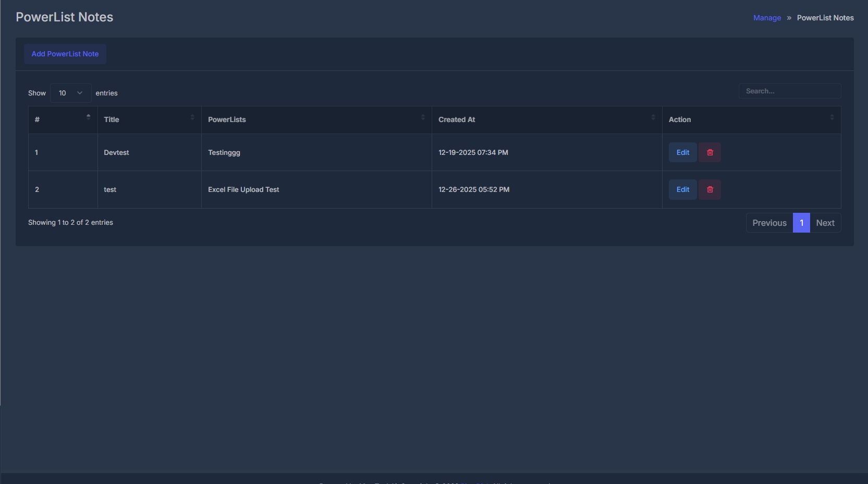Sort by the Created At column arrows
The height and width of the screenshot is (484, 868).
pos(653,117)
